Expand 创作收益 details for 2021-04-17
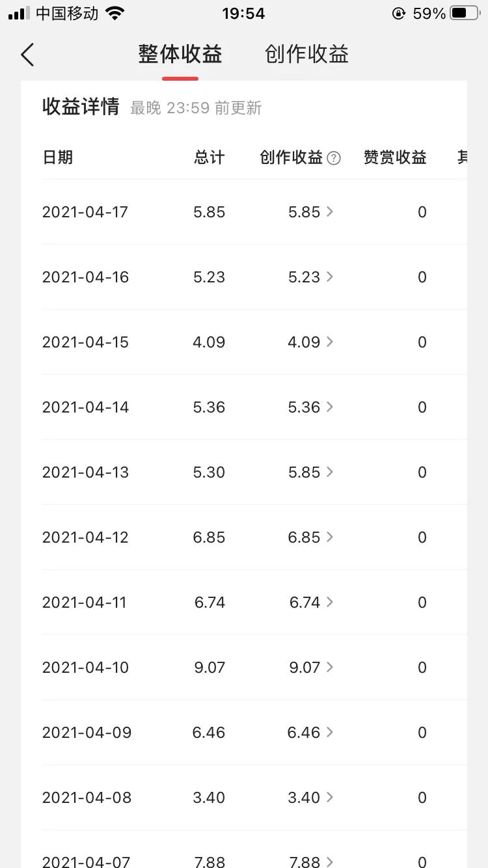The width and height of the screenshot is (488, 868). coord(329,211)
